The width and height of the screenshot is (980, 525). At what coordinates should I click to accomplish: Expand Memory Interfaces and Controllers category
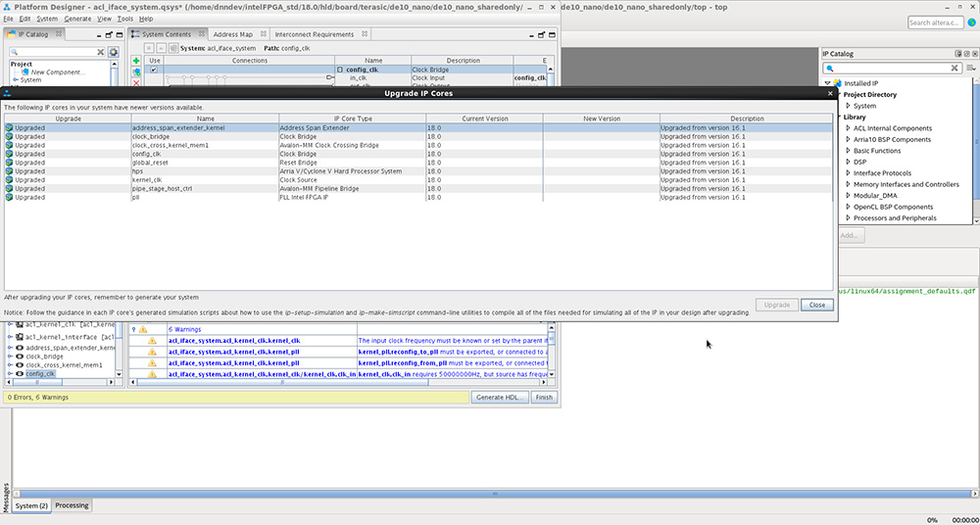pyautogui.click(x=848, y=185)
